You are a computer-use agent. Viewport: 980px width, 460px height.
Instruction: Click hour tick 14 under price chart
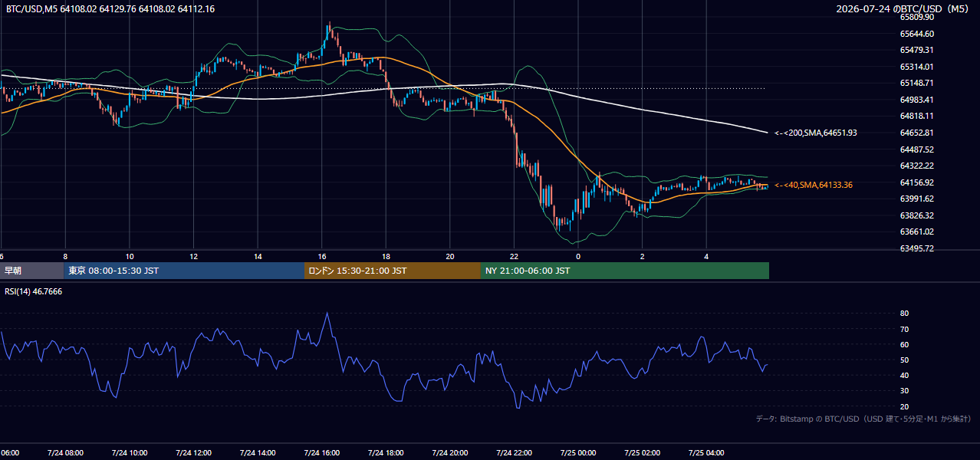tap(258, 256)
